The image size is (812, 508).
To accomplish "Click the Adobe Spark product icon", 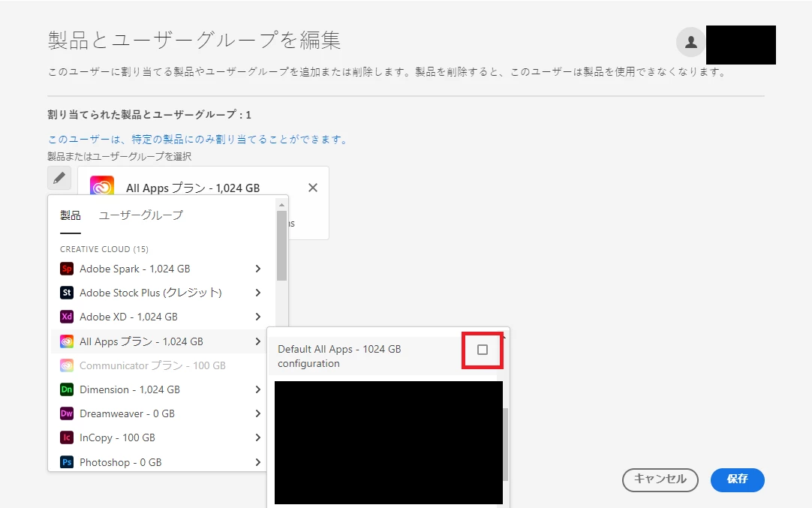I will 67,269.
